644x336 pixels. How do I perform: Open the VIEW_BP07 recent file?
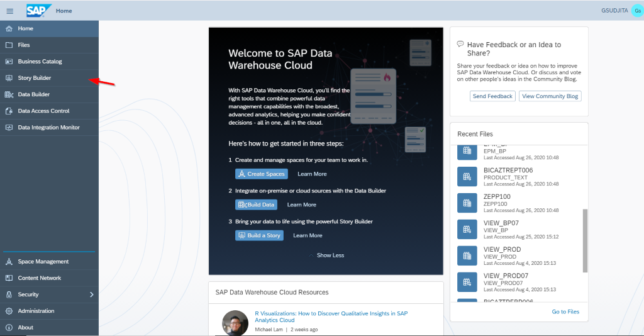519,229
